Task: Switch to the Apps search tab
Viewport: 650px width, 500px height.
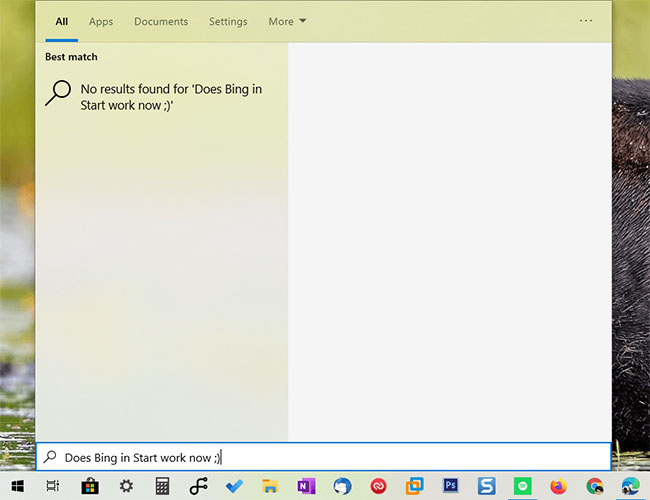Action: [x=101, y=22]
